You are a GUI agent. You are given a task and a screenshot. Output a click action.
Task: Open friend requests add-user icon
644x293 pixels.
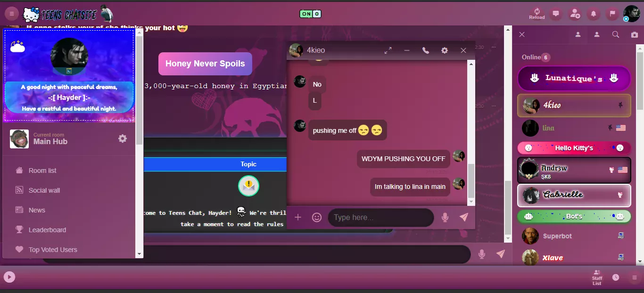pos(575,14)
